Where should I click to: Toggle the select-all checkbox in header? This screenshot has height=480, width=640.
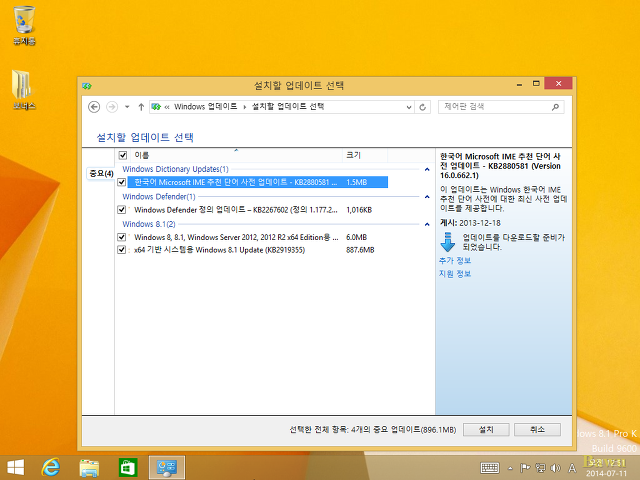click(x=122, y=156)
